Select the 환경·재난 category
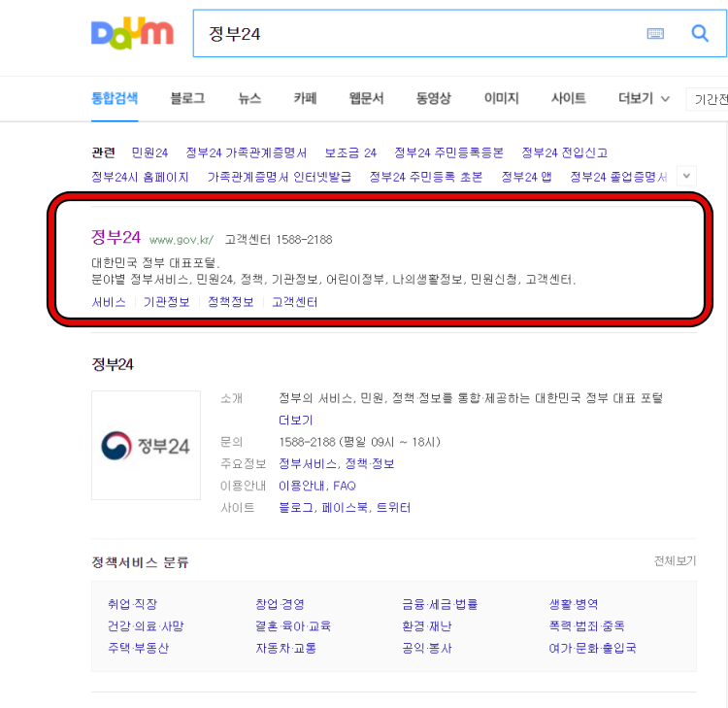 [x=427, y=626]
